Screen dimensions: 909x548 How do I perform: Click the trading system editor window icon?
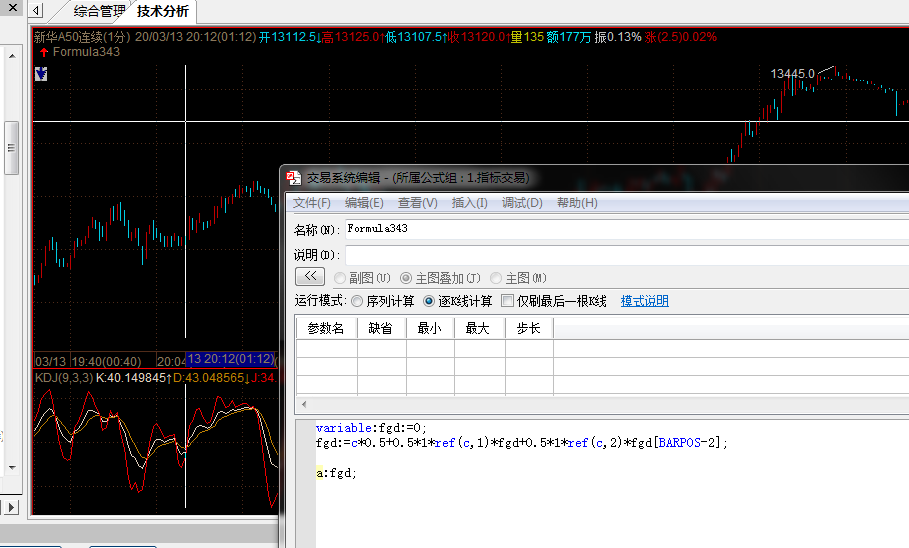pyautogui.click(x=294, y=177)
